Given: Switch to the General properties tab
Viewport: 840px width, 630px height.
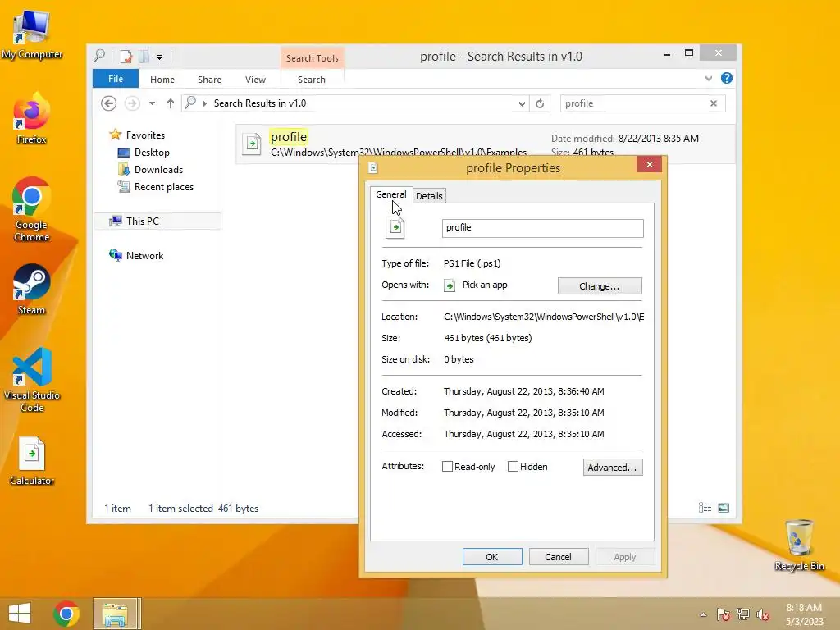Looking at the screenshot, I should [x=391, y=194].
